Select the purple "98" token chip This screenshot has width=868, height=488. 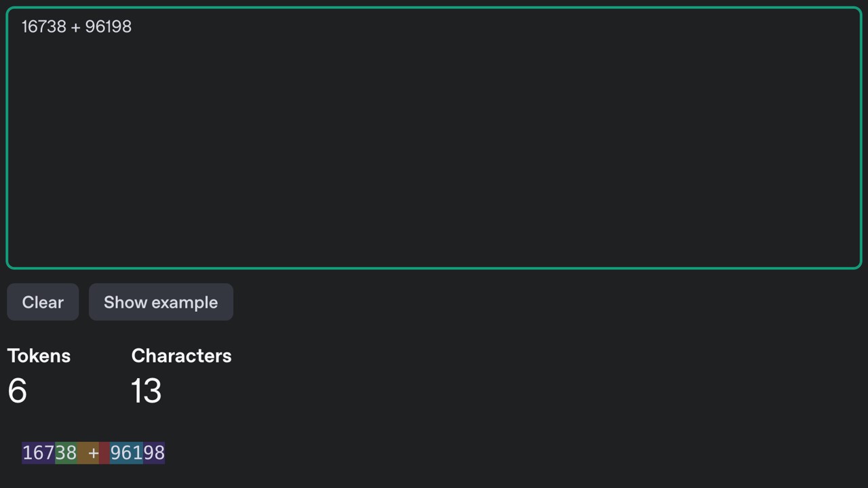pos(154,453)
